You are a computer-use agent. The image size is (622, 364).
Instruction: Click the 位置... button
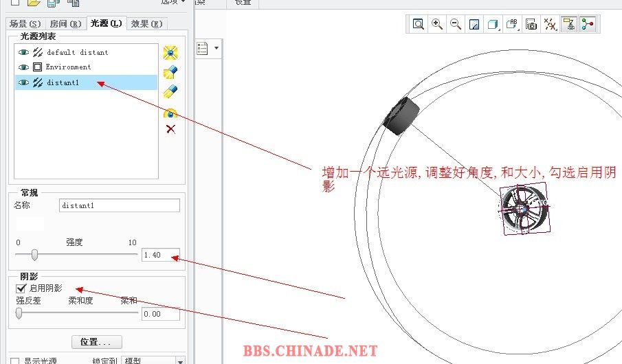[96, 342]
